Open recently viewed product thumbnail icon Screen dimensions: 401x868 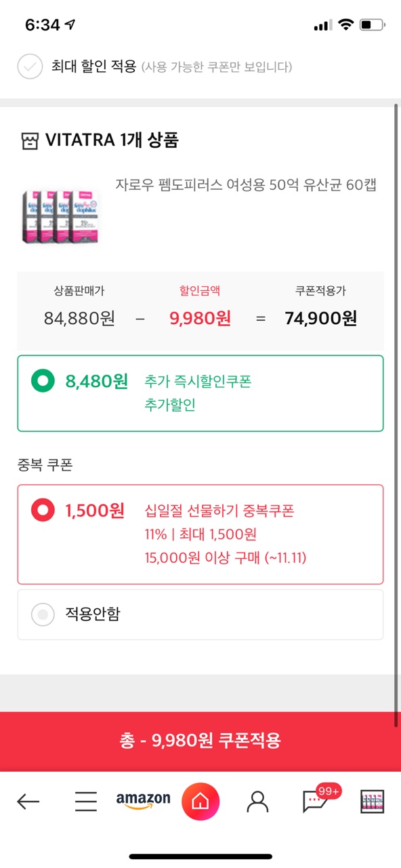pos(372,802)
